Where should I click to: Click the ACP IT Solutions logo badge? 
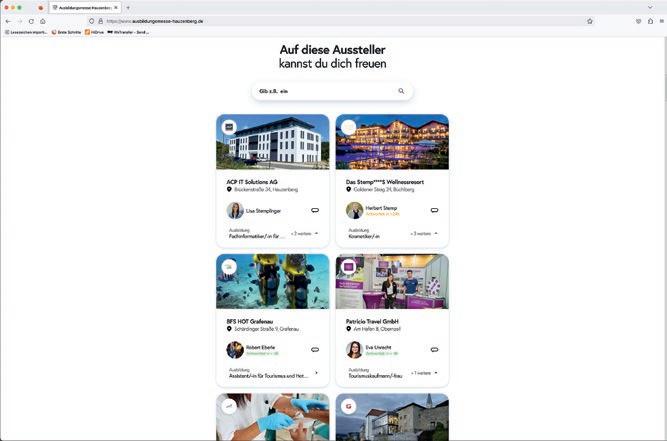(x=229, y=127)
